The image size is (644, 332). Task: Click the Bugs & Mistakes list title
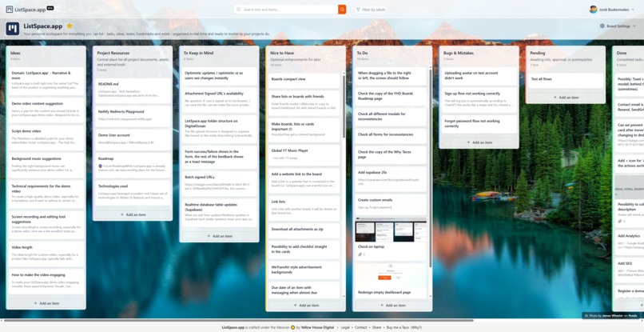[459, 53]
